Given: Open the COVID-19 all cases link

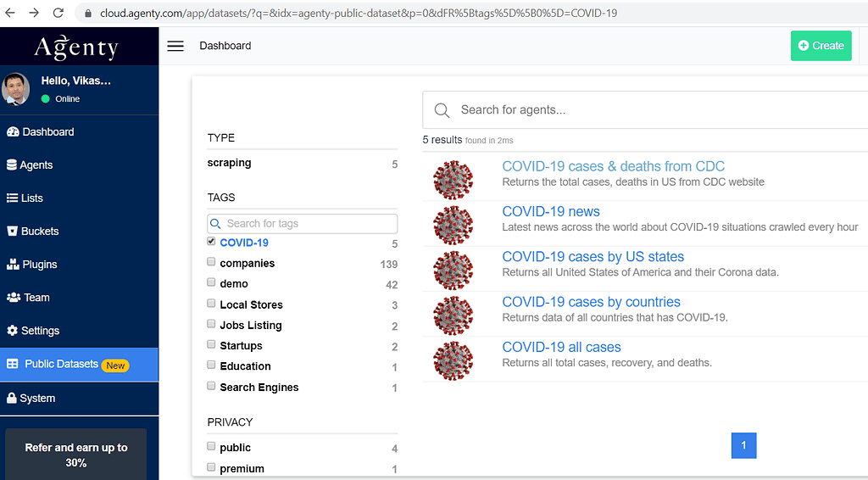Looking at the screenshot, I should [x=561, y=347].
